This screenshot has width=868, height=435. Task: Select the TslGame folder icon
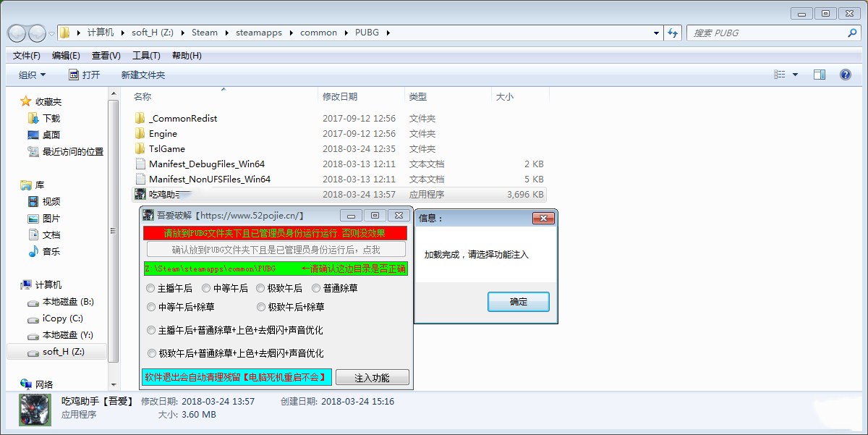point(140,148)
